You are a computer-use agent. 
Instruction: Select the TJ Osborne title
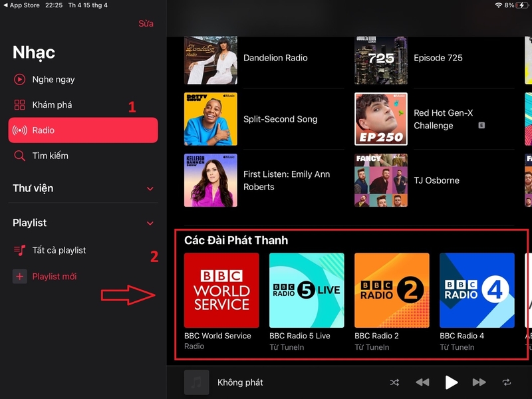pyautogui.click(x=436, y=180)
